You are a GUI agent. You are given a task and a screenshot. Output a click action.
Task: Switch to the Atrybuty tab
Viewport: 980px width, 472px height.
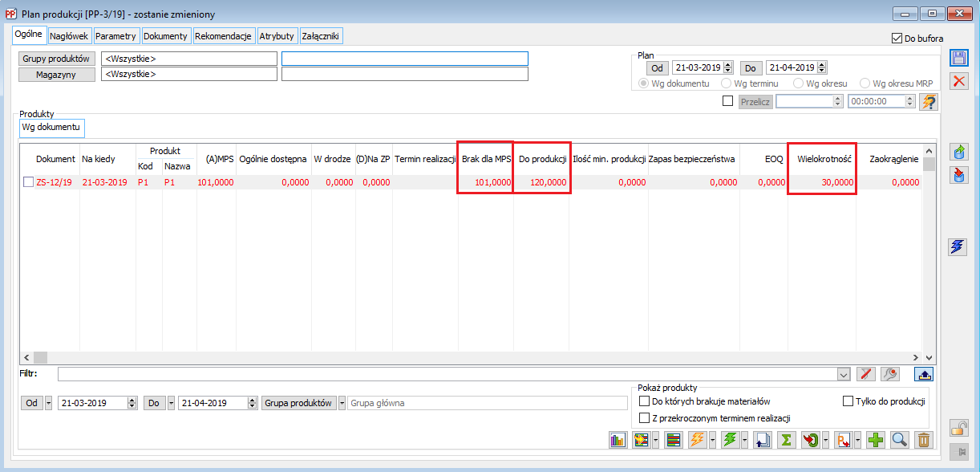(277, 36)
